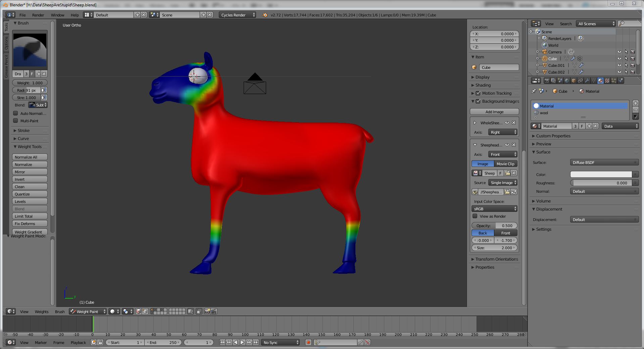Insert keyframe with the key icon
644x349 pixels.
(360, 342)
